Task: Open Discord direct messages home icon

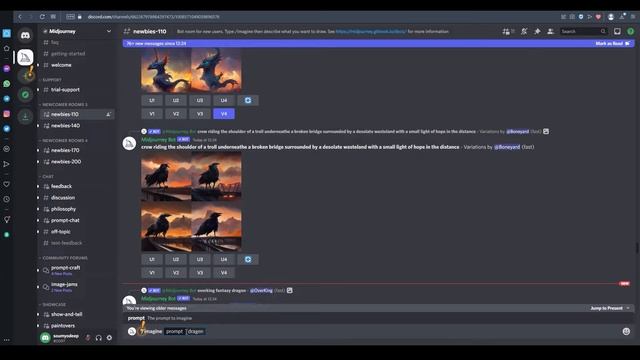Action: [25, 35]
